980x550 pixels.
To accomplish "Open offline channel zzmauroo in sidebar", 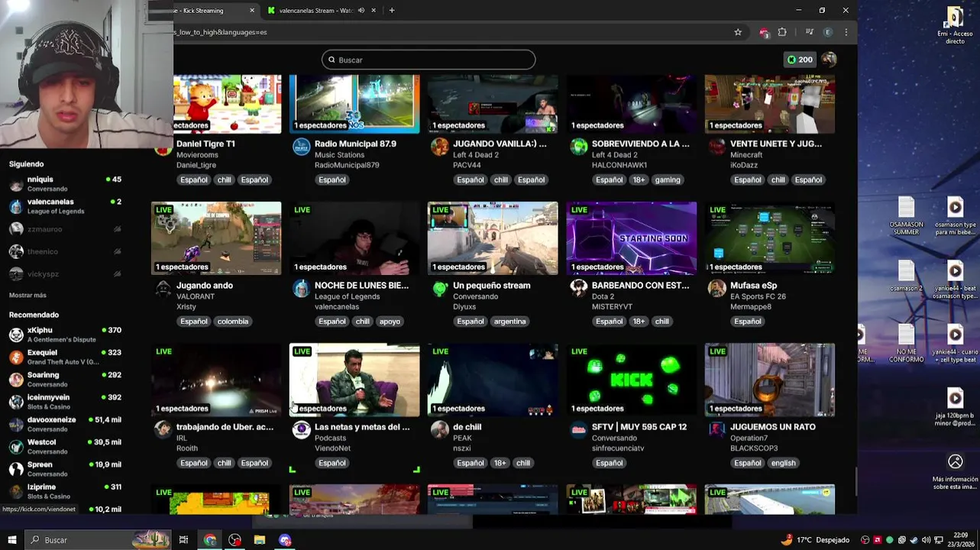I will tap(66, 229).
